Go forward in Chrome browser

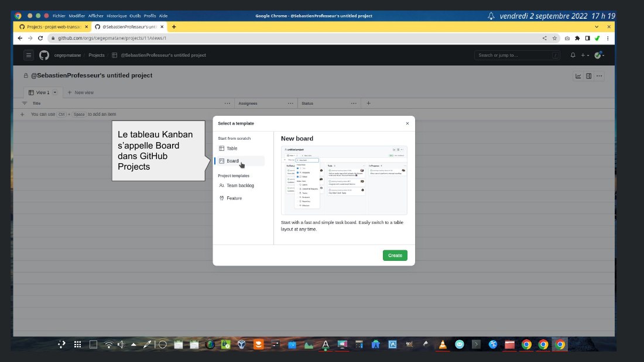30,38
